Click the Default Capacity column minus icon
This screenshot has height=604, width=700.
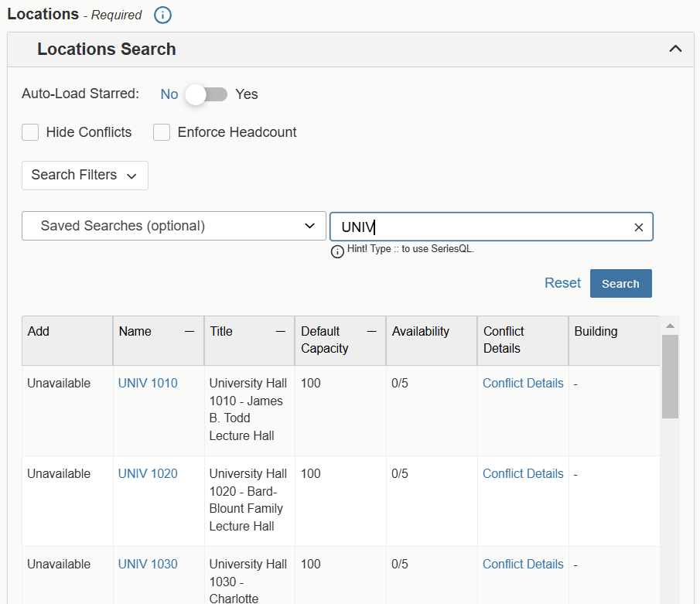coord(372,331)
